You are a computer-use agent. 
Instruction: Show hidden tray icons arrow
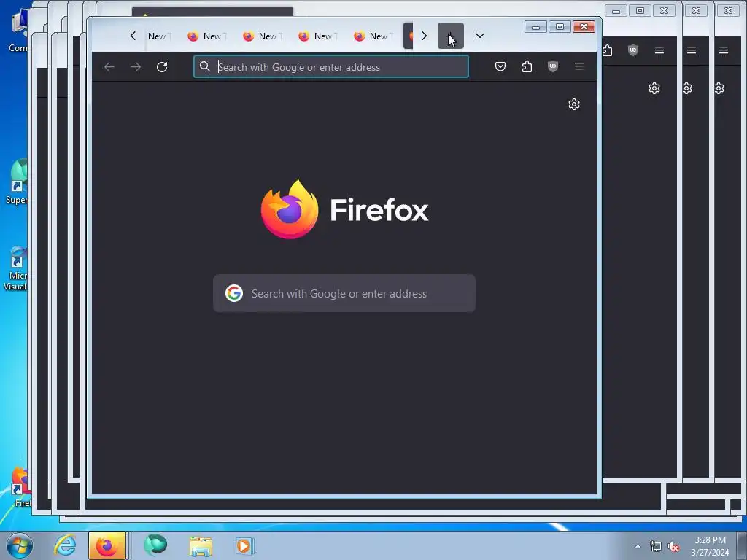(638, 546)
